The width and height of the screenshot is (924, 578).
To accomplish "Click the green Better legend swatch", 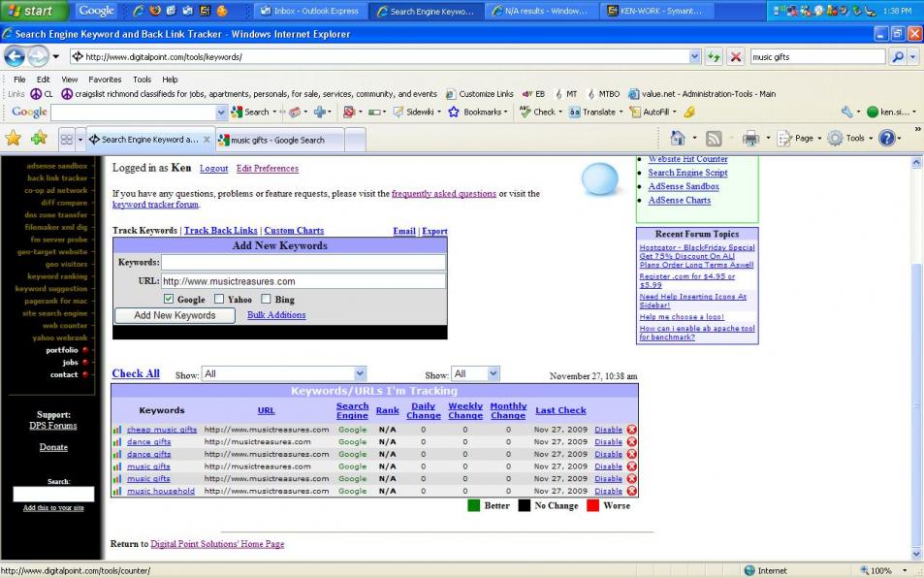I will click(473, 505).
